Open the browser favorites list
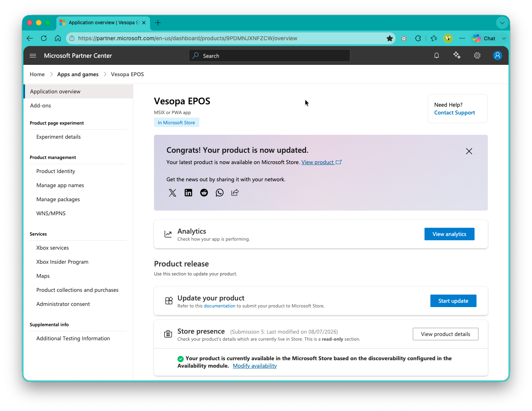 pyautogui.click(x=434, y=38)
